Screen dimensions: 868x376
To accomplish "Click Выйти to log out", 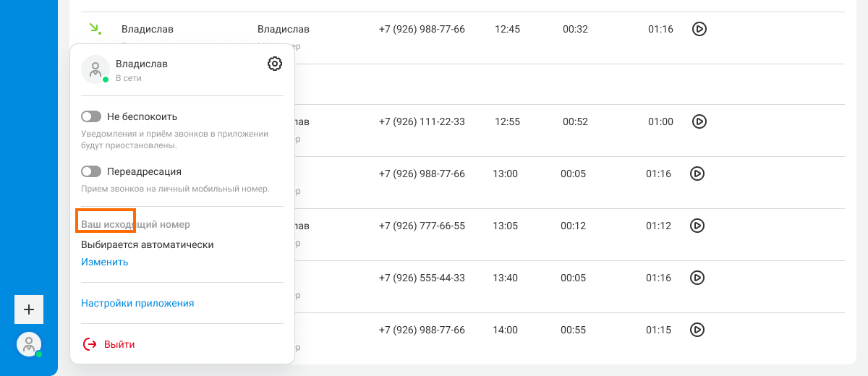I will (119, 344).
